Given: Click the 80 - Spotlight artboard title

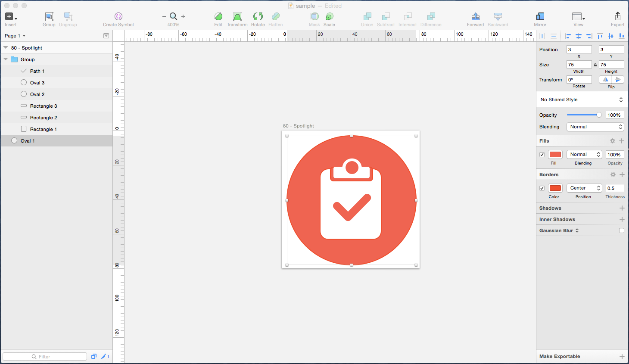Looking at the screenshot, I should [299, 126].
